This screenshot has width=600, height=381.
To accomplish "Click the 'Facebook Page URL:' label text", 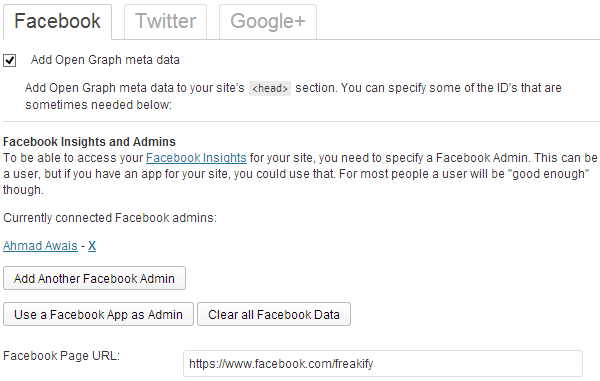I will [x=61, y=356].
